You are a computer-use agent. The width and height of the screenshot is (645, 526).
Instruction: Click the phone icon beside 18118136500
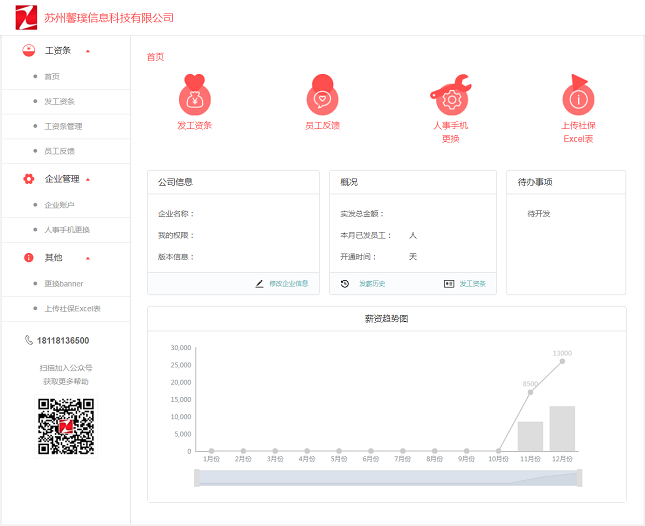click(x=29, y=340)
